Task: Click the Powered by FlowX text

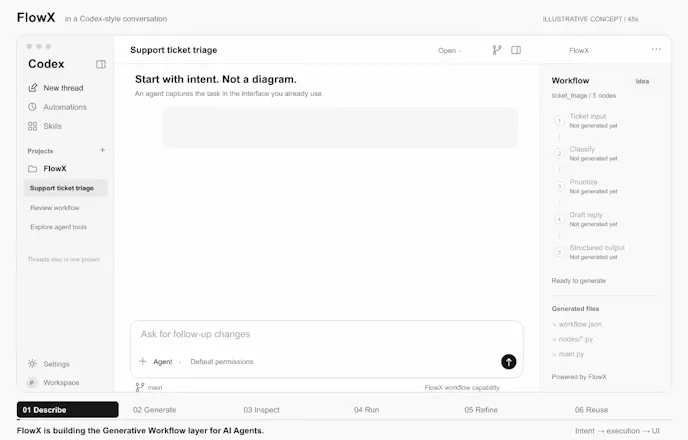Action: (x=579, y=377)
